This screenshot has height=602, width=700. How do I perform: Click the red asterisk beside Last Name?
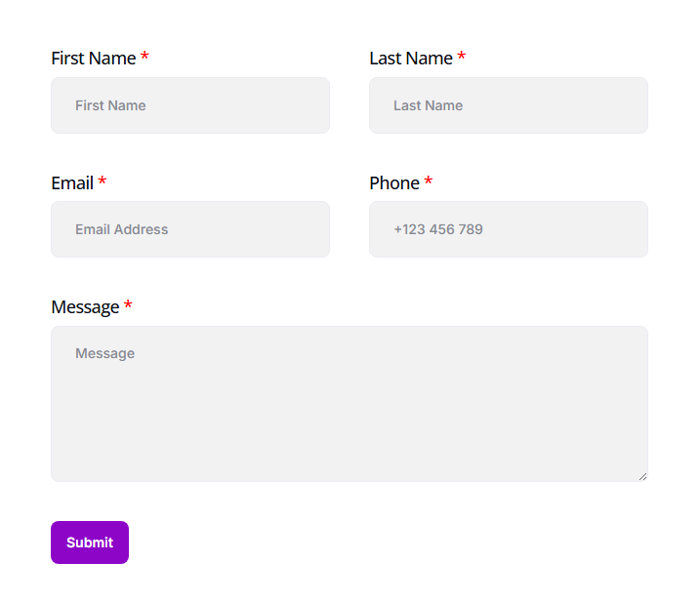point(462,57)
